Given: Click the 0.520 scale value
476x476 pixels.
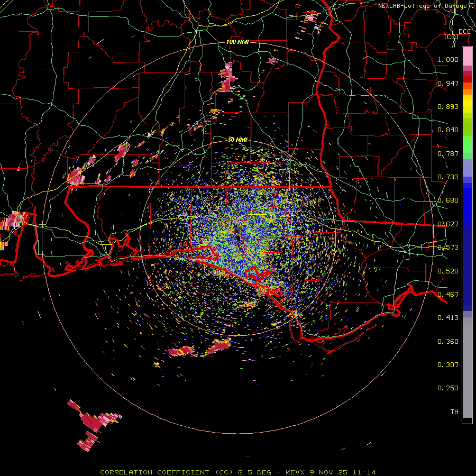Looking at the screenshot, I should point(448,271).
